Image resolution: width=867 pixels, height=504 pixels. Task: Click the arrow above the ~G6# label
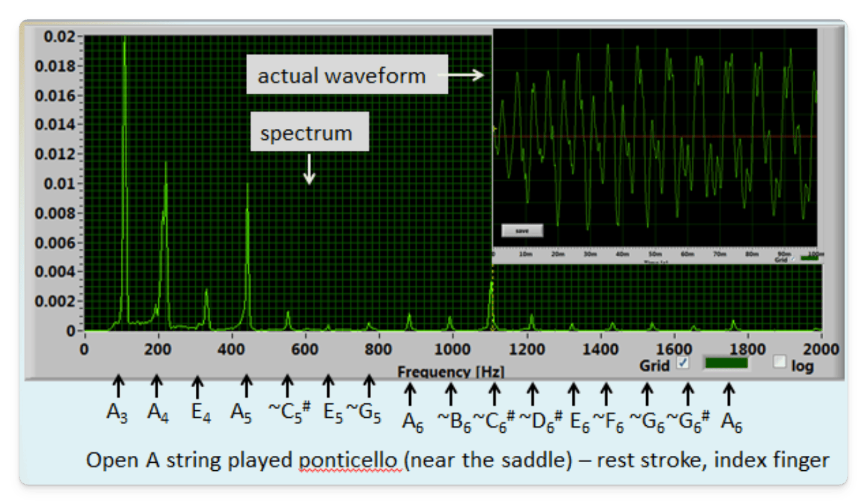click(687, 395)
